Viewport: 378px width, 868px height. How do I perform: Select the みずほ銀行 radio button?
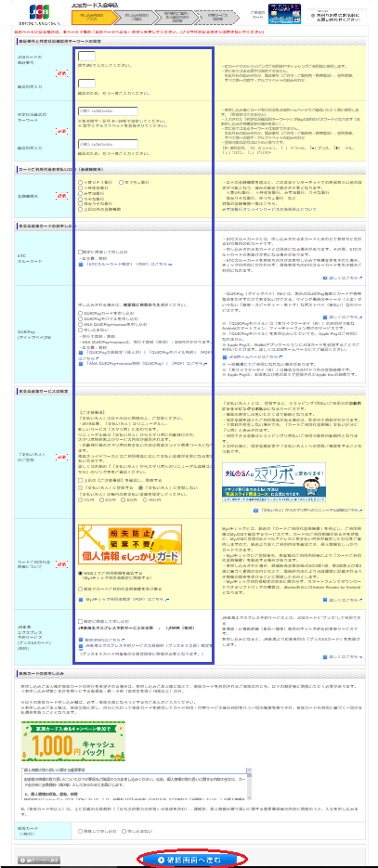coord(80,193)
